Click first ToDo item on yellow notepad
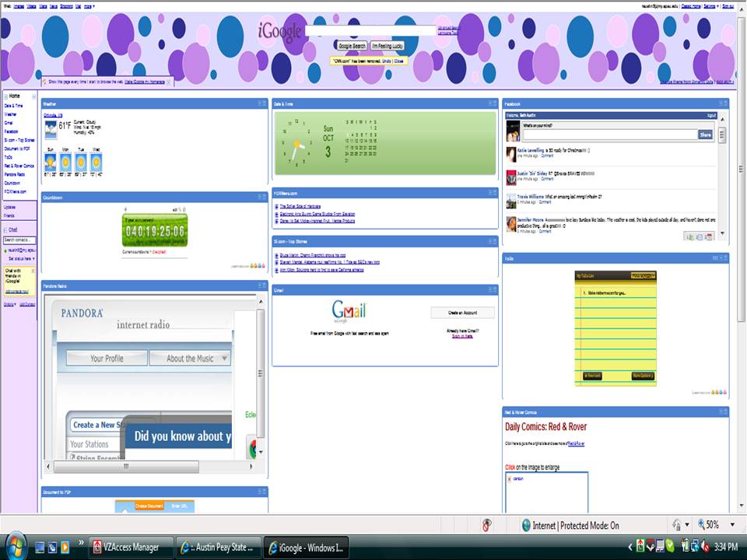 click(x=606, y=293)
